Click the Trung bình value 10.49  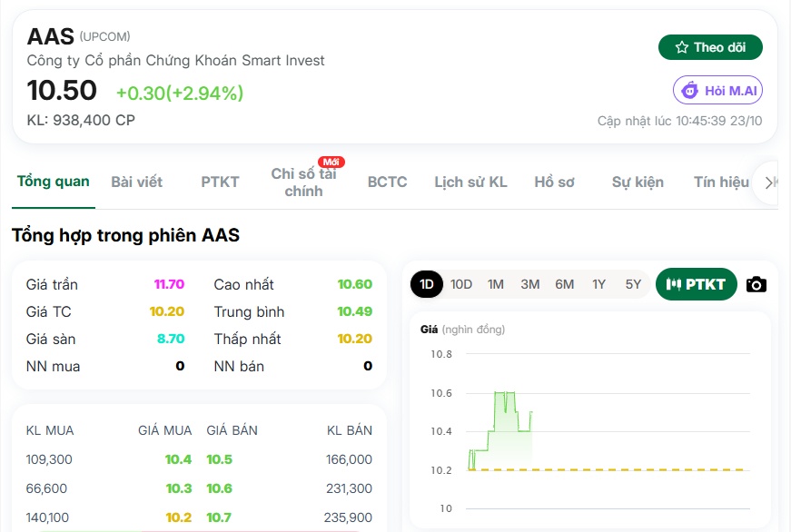[x=355, y=311]
